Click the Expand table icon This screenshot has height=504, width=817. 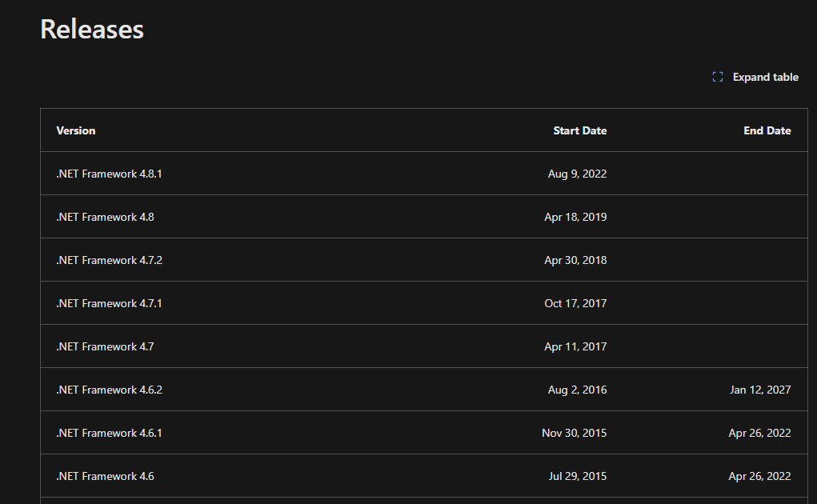pyautogui.click(x=718, y=77)
